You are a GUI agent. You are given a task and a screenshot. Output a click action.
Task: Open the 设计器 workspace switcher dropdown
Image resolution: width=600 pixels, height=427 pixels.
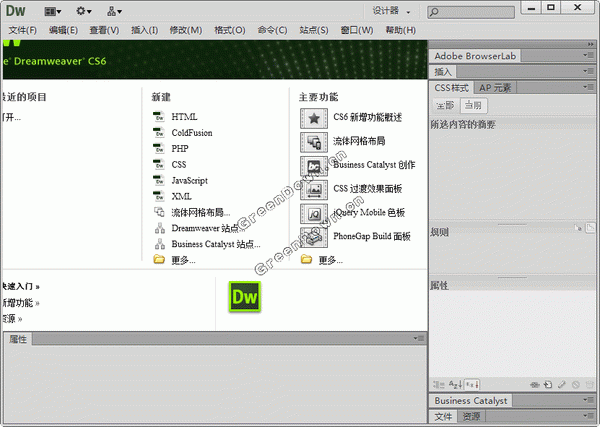[x=391, y=11]
